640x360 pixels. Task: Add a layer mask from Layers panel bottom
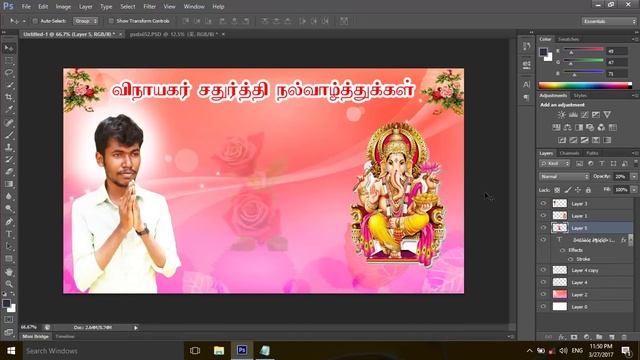pyautogui.click(x=574, y=337)
